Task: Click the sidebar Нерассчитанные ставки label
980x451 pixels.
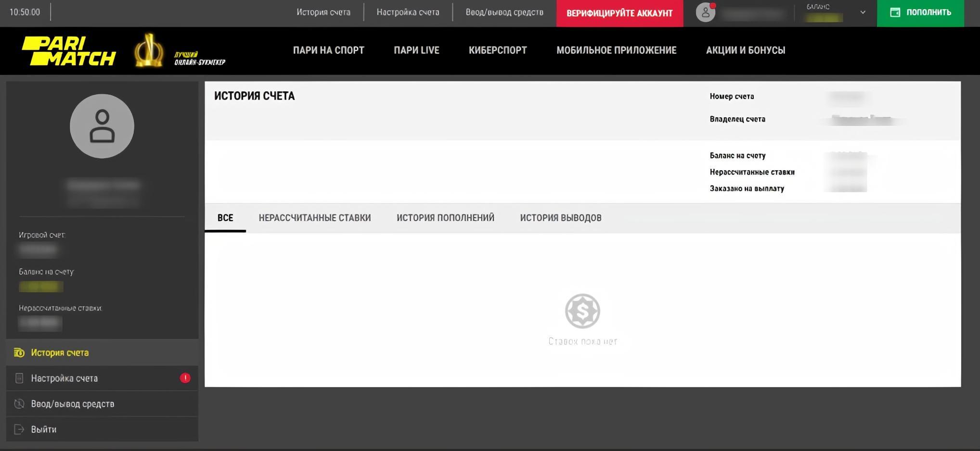Action: tap(60, 308)
